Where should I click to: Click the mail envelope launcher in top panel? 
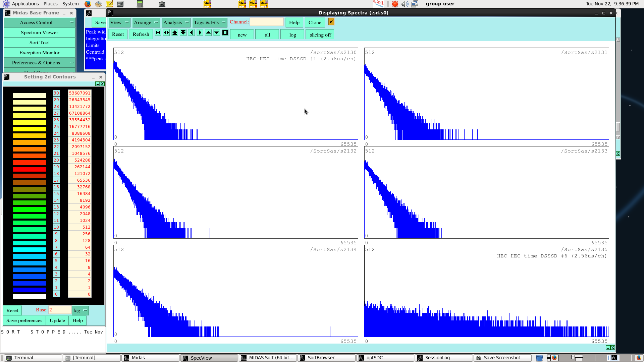point(98,4)
